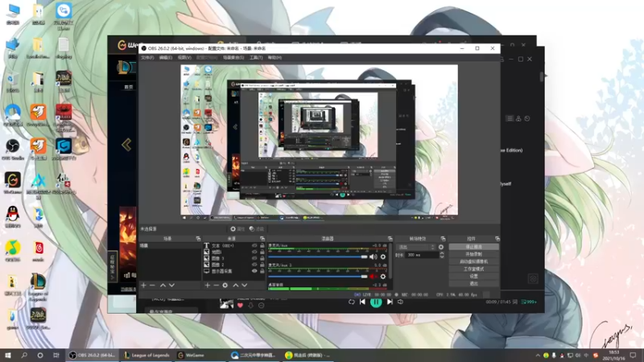The width and height of the screenshot is (644, 362).
Task: Open the Edit menu in OBS
Action: pos(166,58)
